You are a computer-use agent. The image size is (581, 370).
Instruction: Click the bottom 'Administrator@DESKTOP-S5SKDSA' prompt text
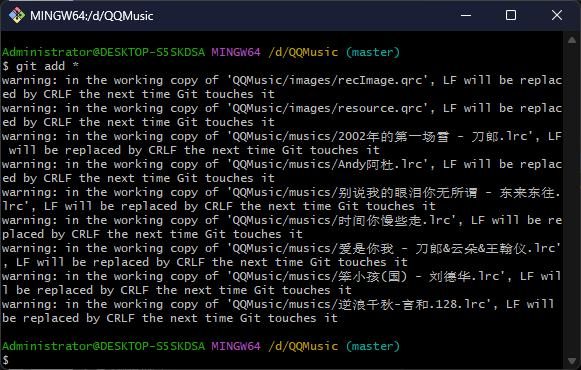click(103, 346)
